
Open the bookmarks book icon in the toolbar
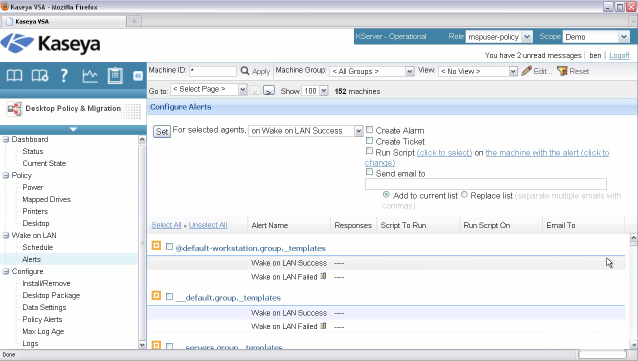coord(14,75)
